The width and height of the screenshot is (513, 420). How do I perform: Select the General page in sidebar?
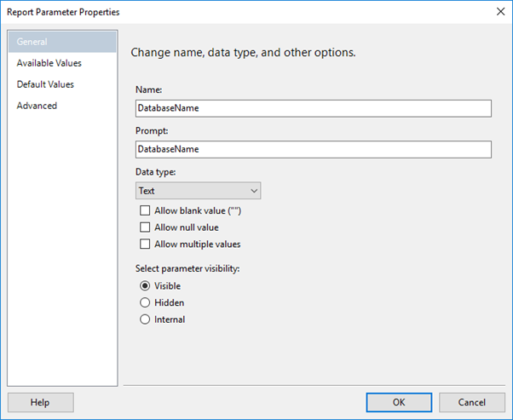tap(62, 42)
